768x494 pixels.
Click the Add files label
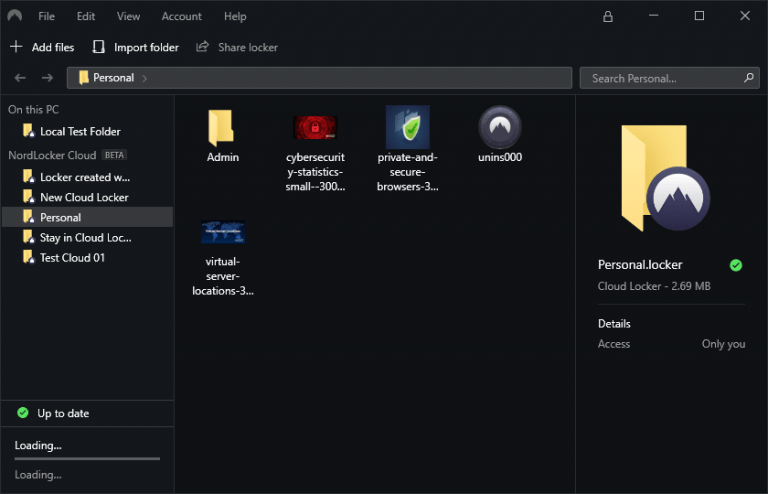point(53,47)
